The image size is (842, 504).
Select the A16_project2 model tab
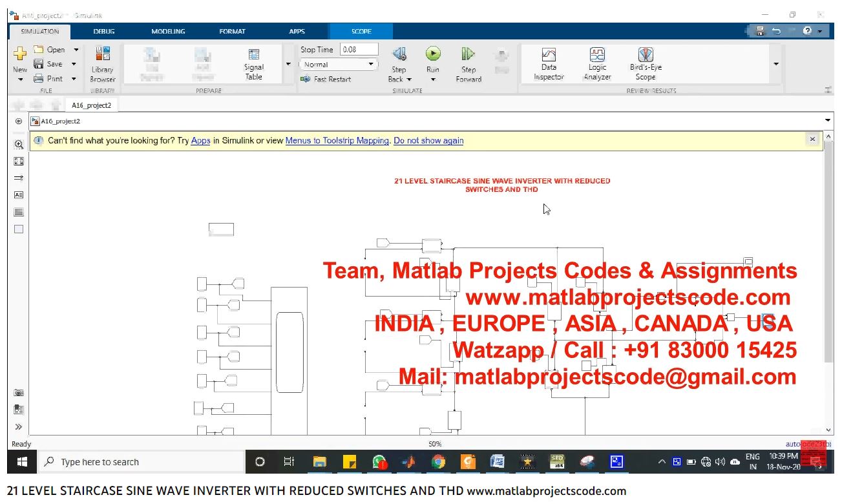(x=91, y=105)
